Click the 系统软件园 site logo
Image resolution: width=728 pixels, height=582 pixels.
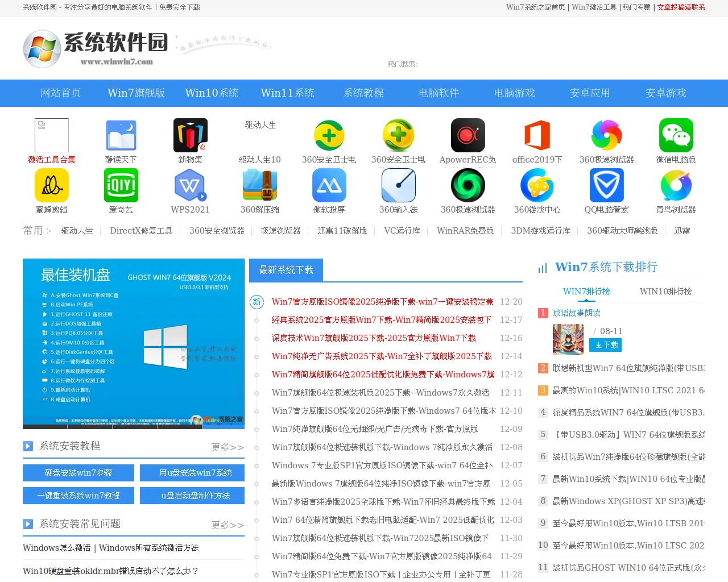pos(96,48)
